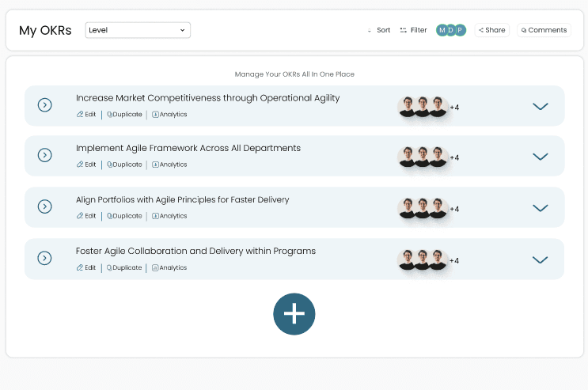Open the circled arrow for Foster Agile Collaboration

44,258
